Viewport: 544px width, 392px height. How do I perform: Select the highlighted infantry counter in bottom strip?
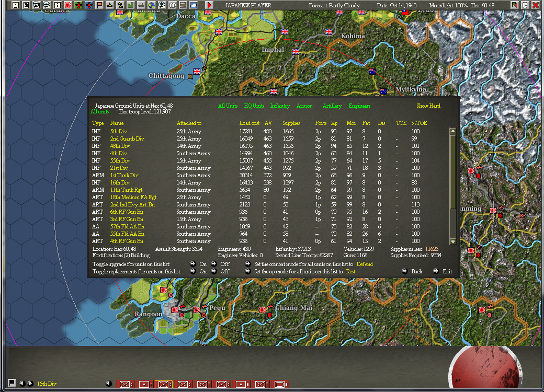(163, 384)
